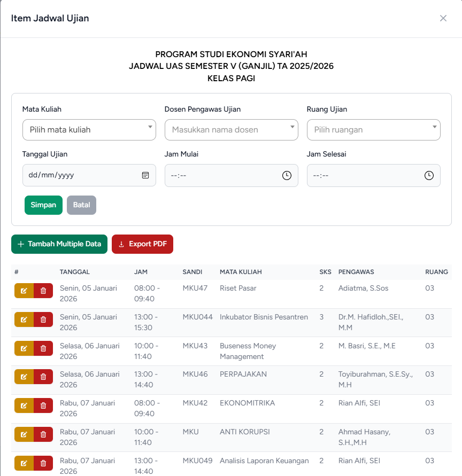Click the 13:00 - 14:40 PERPAJAKAN time cell
462x476 pixels.
(x=146, y=379)
